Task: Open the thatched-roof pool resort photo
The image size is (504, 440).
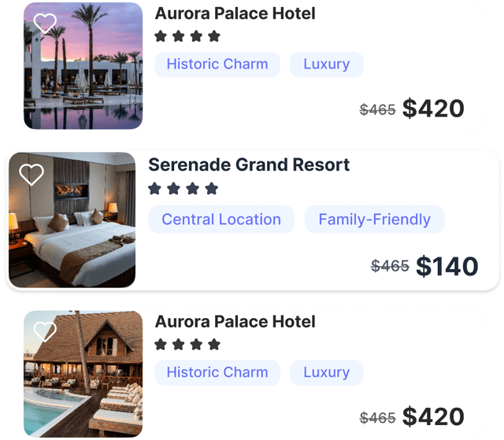Action: [83, 374]
